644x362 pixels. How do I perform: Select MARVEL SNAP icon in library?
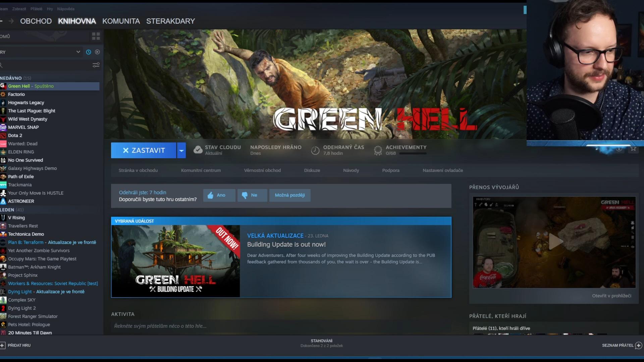tap(3, 127)
